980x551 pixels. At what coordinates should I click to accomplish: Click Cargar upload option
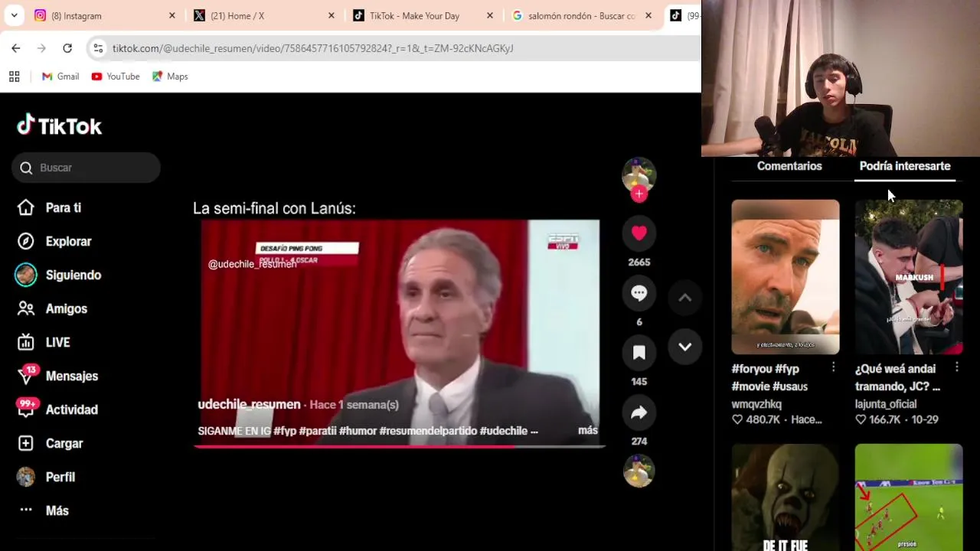click(x=50, y=443)
